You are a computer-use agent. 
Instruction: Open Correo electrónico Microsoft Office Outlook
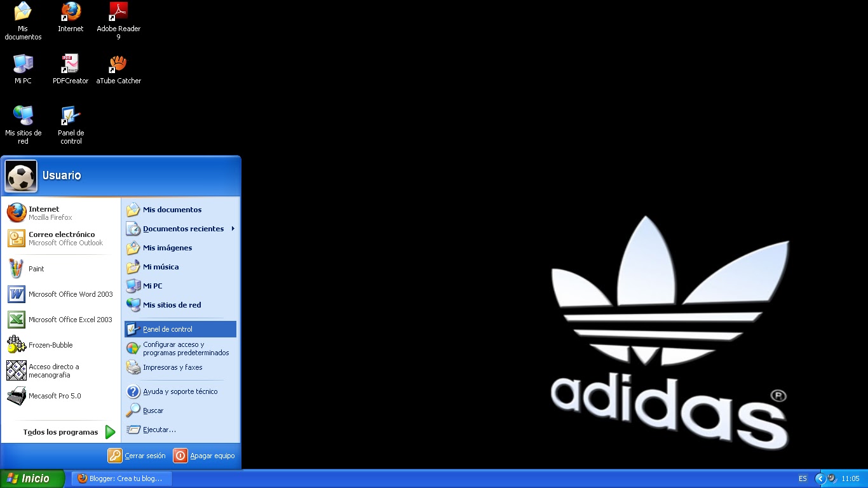point(61,238)
